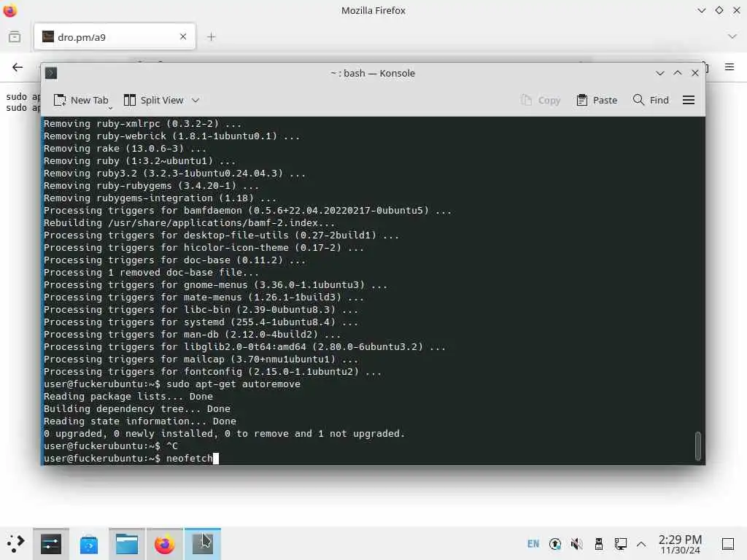This screenshot has height=560, width=747.
Task: Open Discover software center in taskbar
Action: (88, 544)
